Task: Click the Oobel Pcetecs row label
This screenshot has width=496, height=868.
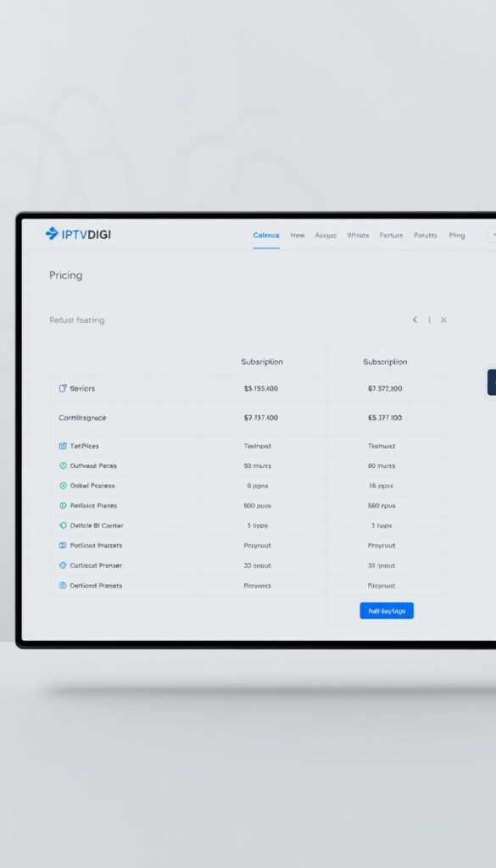Action: pyautogui.click(x=92, y=486)
